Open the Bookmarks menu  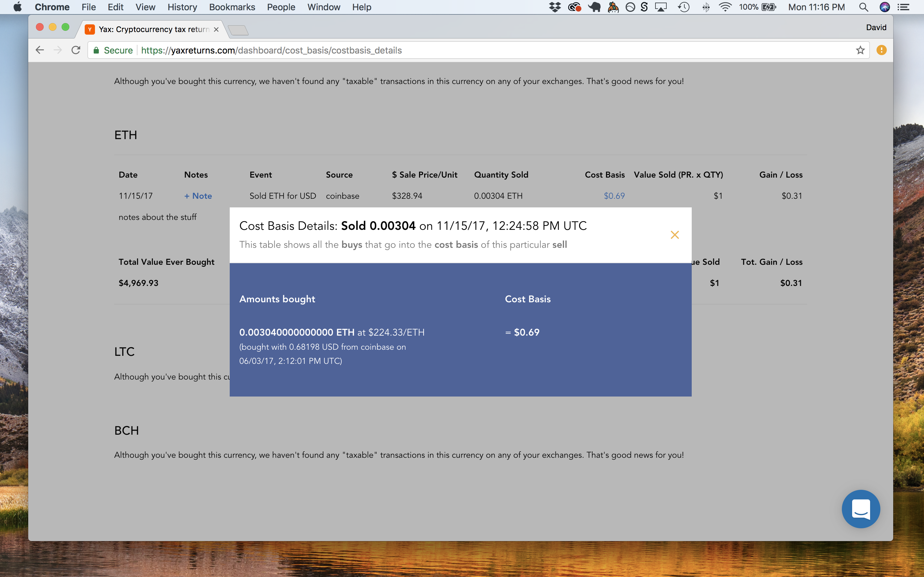(x=232, y=7)
